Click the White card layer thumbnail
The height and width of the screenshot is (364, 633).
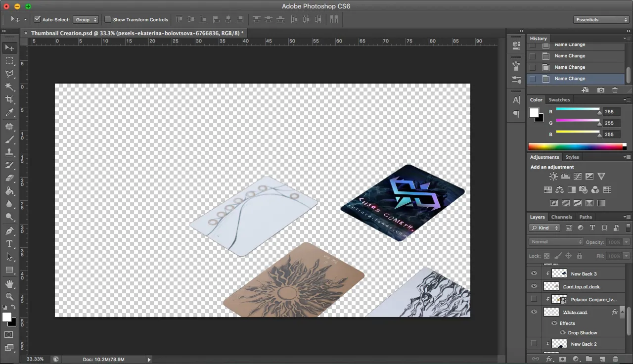[x=551, y=312]
